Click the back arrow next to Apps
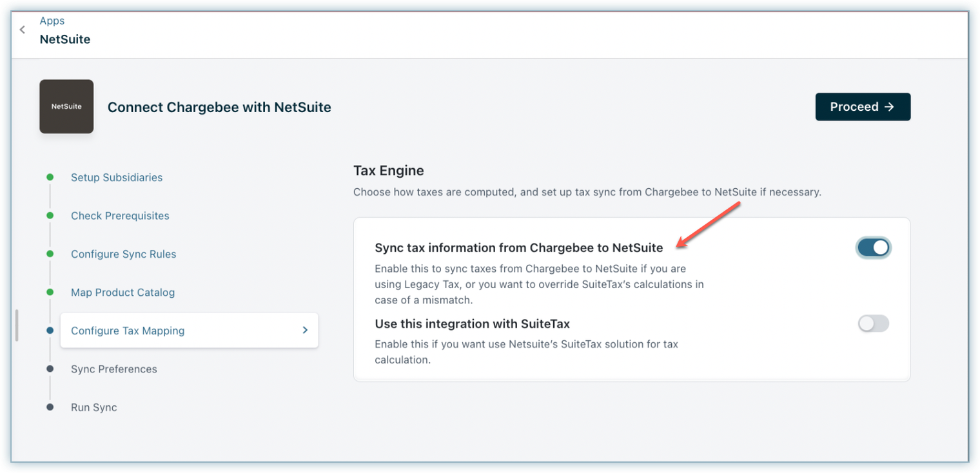This screenshot has height=473, width=980. [23, 30]
